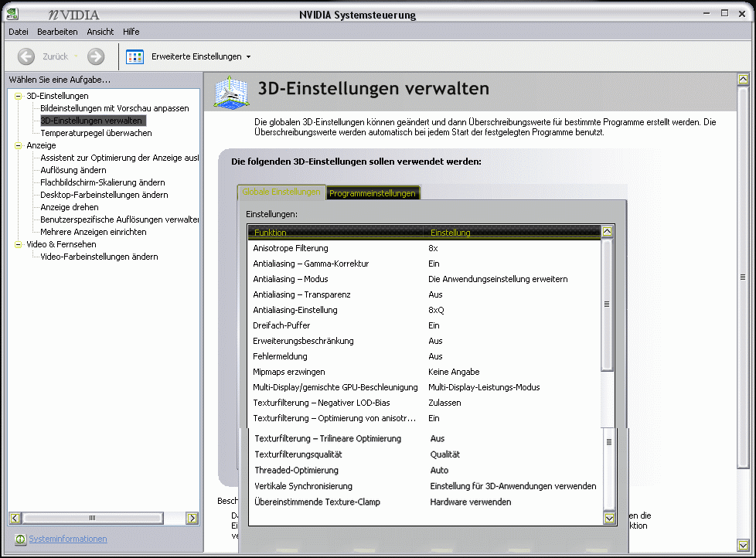Select Desktop-Farbeinstellungen ändern

[x=104, y=195]
